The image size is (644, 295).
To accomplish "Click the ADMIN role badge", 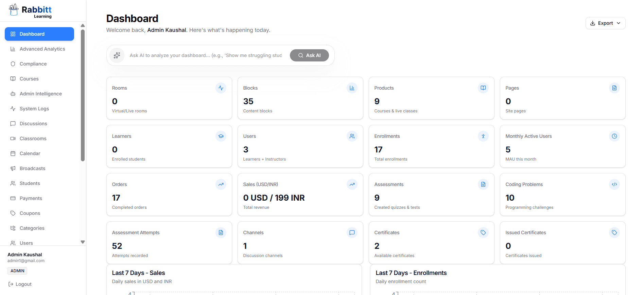I will [x=17, y=271].
